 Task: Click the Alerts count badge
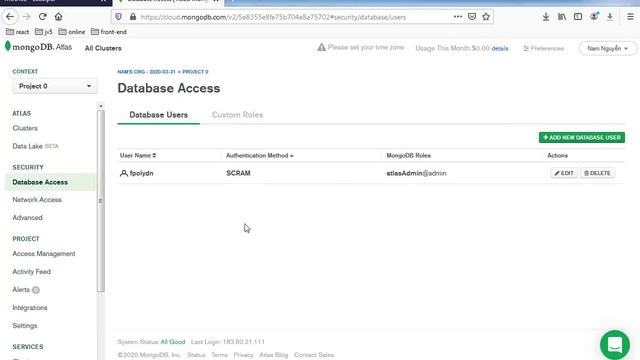36,290
